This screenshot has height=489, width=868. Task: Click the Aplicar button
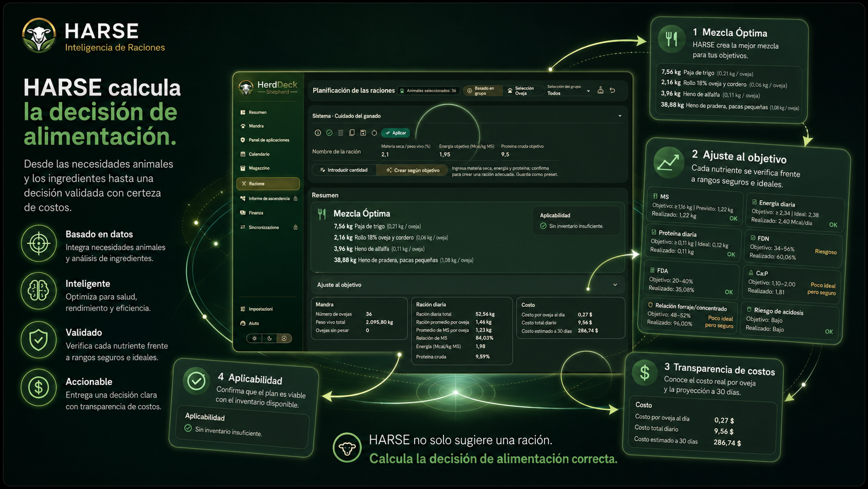(x=396, y=133)
